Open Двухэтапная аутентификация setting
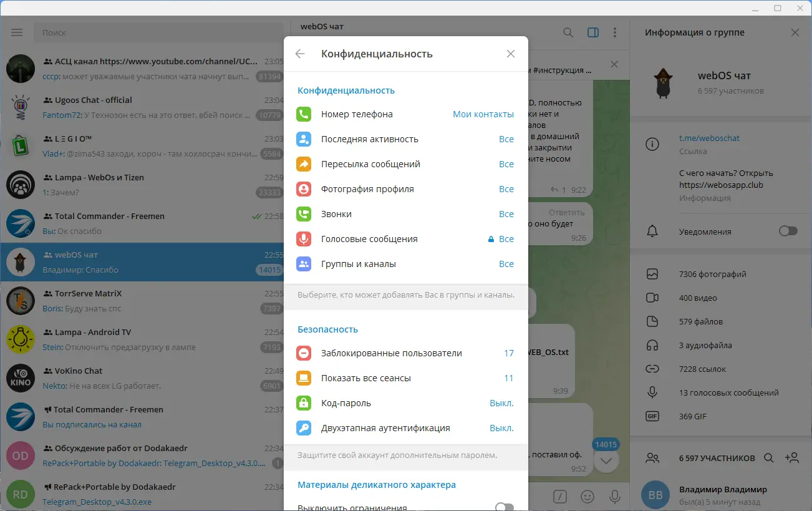Screen dimensions: 812x511 (x=405, y=428)
